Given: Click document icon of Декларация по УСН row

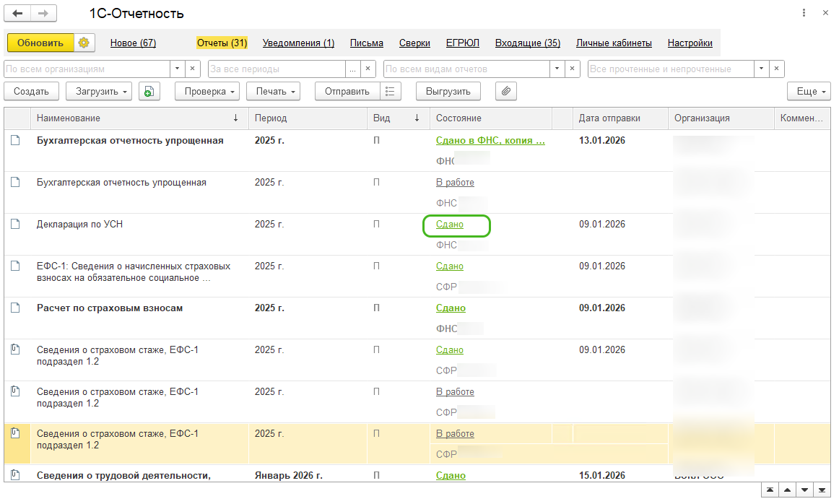Looking at the screenshot, I should 15,225.
